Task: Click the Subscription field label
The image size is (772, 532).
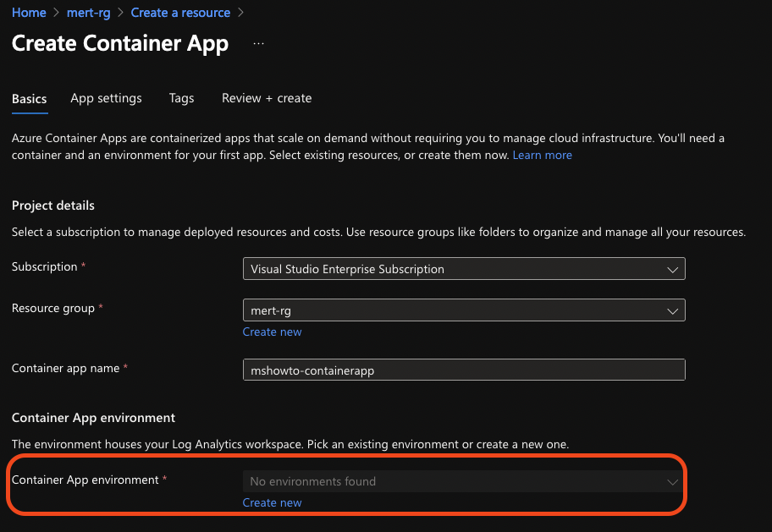Action: (44, 266)
